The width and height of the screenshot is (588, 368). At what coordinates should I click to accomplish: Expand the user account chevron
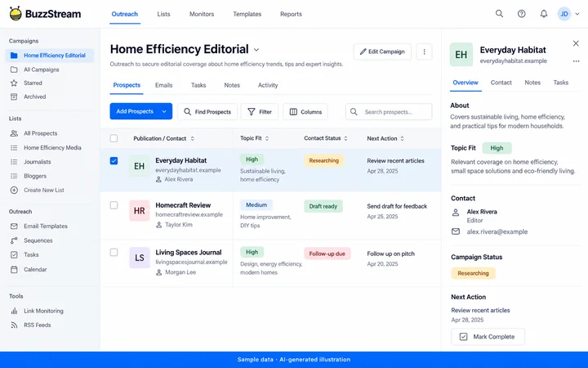pyautogui.click(x=577, y=14)
